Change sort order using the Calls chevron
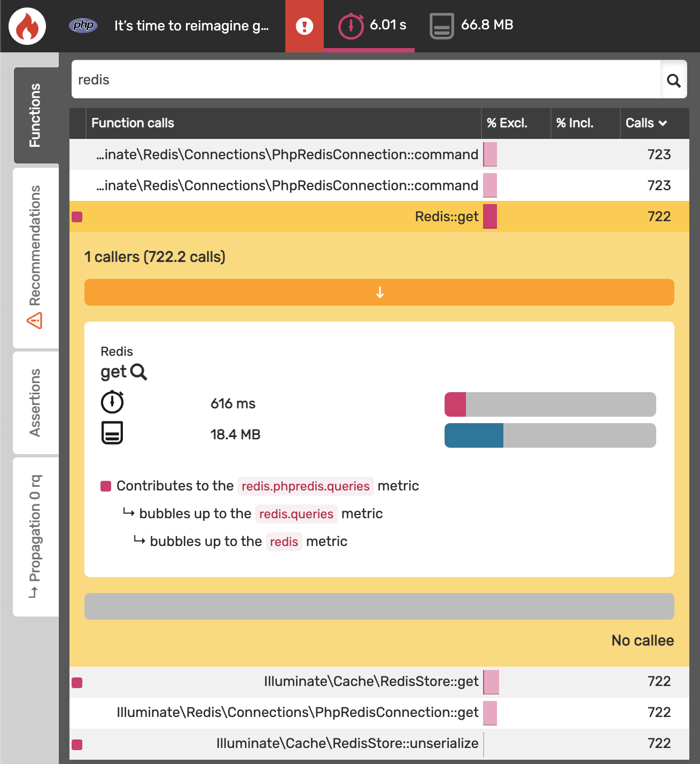The width and height of the screenshot is (700, 764). pyautogui.click(x=663, y=123)
